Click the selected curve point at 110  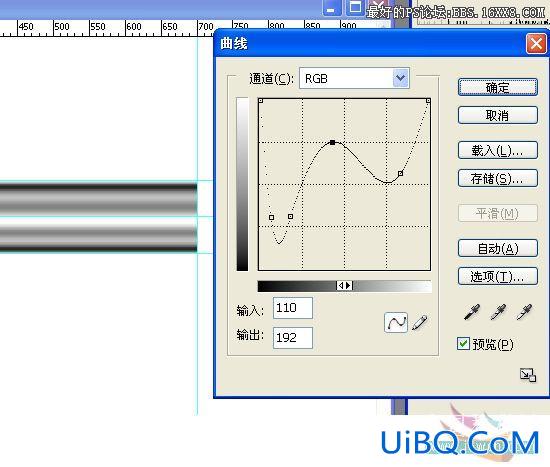pyautogui.click(x=333, y=142)
